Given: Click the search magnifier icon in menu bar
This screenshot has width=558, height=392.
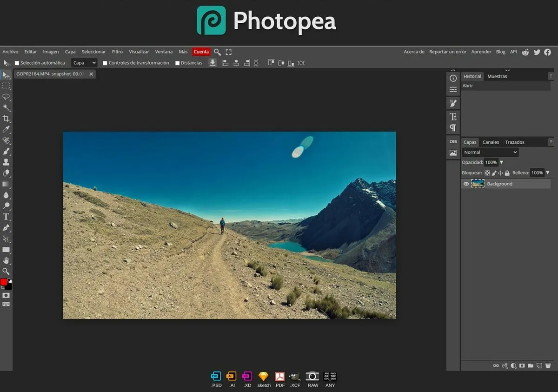Looking at the screenshot, I should point(217,52).
